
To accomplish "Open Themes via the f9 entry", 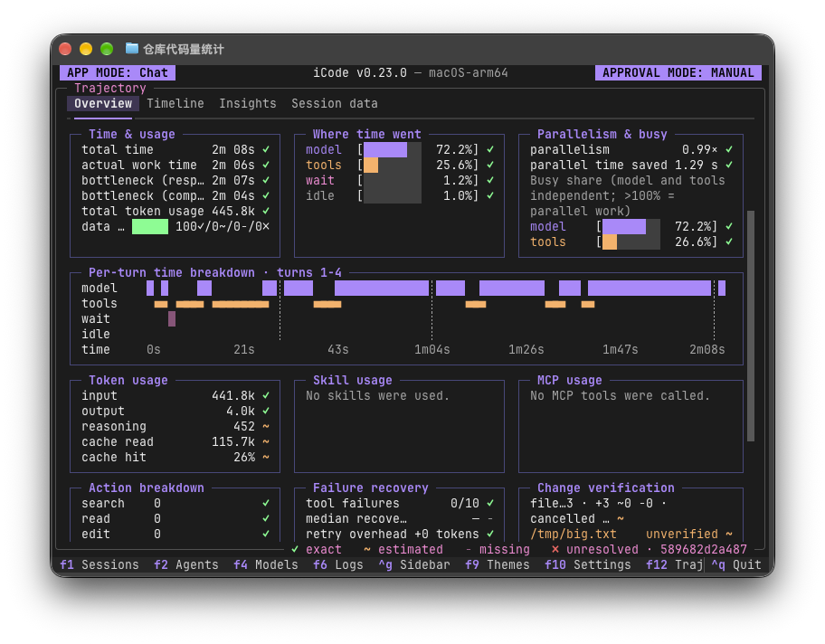I will pos(498,564).
